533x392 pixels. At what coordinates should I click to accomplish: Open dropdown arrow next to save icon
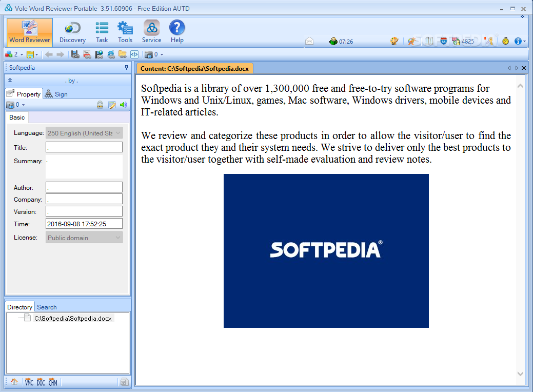pyautogui.click(x=37, y=54)
